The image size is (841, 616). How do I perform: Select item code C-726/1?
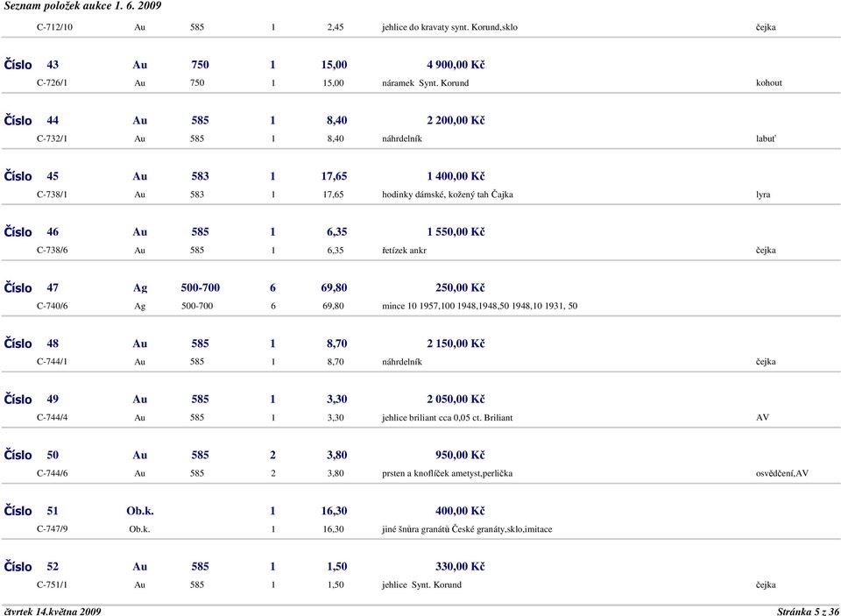point(54,83)
